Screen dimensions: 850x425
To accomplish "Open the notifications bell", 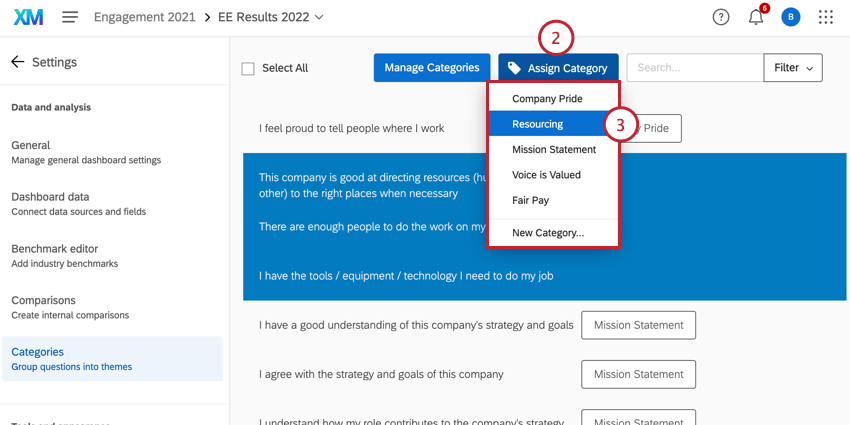I will pos(756,17).
